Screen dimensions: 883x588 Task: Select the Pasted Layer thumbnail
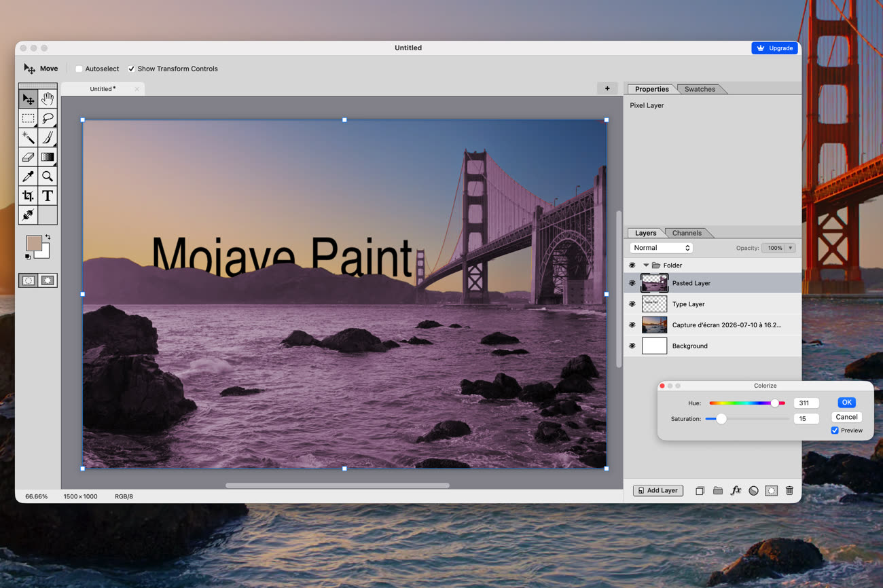coord(654,283)
